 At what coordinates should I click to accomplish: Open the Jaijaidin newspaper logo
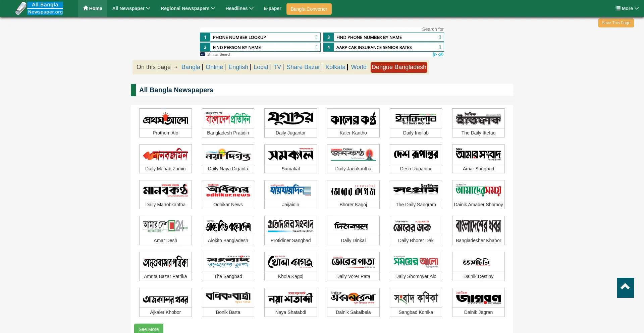(290, 190)
